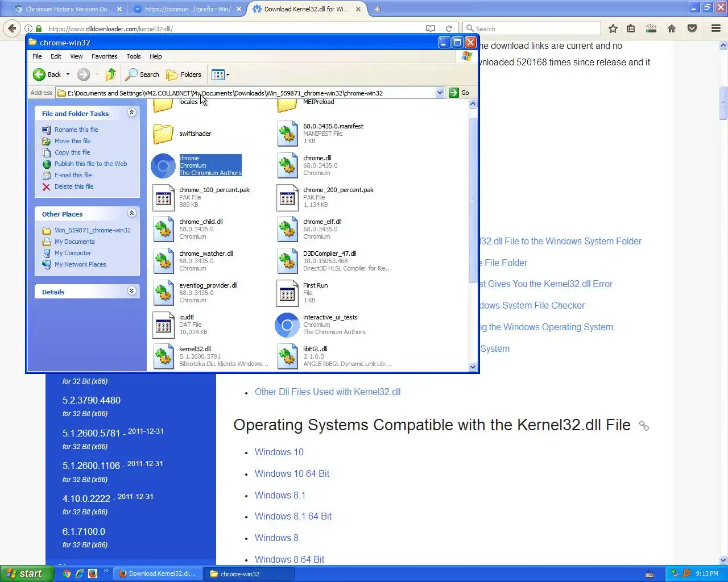Screen dimensions: 728x582
Task: Click Save to Pocket icon
Action: coord(692,28)
